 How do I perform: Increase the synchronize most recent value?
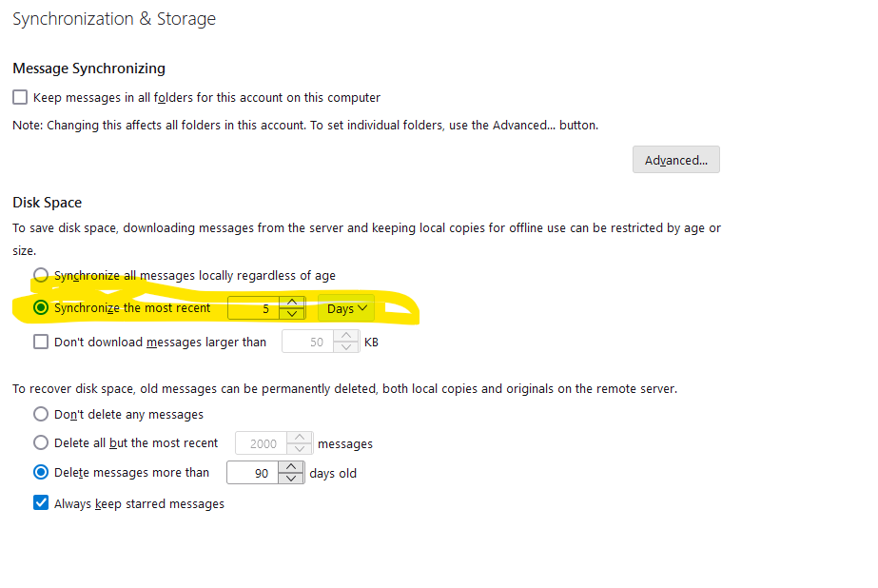294,303
